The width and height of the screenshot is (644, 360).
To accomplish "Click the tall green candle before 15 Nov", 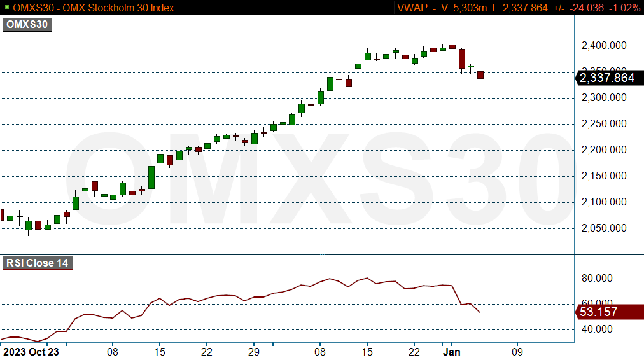I will (x=151, y=177).
